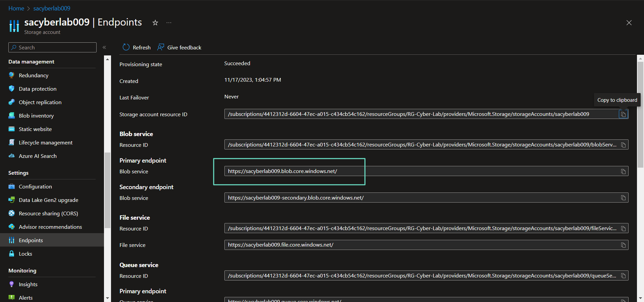Copy the primary blob endpoint URL
Screen dimensions: 644x302
[623, 171]
